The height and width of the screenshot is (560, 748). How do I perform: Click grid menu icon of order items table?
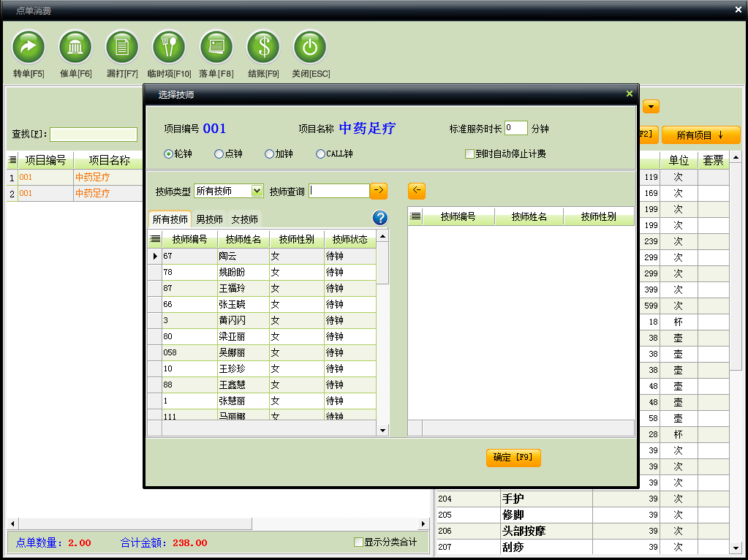12,160
